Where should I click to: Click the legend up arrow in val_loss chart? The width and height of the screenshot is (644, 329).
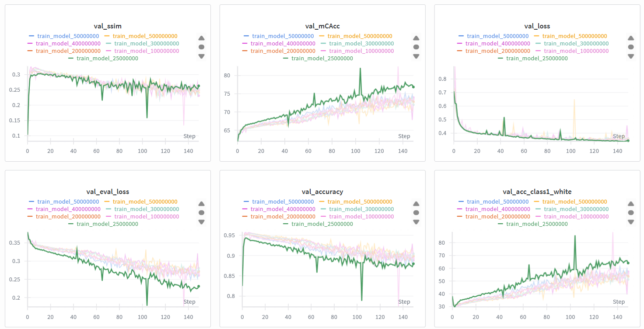[631, 38]
